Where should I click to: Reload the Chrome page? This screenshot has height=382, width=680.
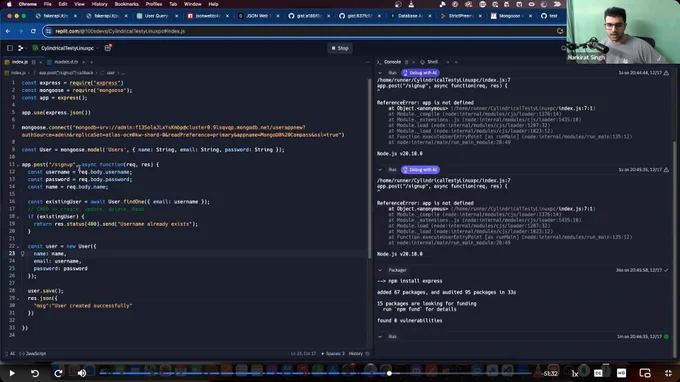point(33,31)
